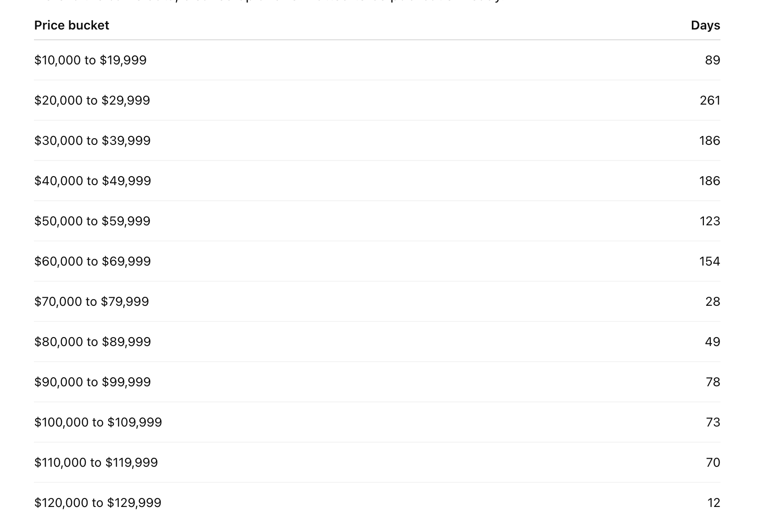Click the $100,000 to $109,999 bucket label
This screenshot has width=775, height=532.
pos(98,422)
